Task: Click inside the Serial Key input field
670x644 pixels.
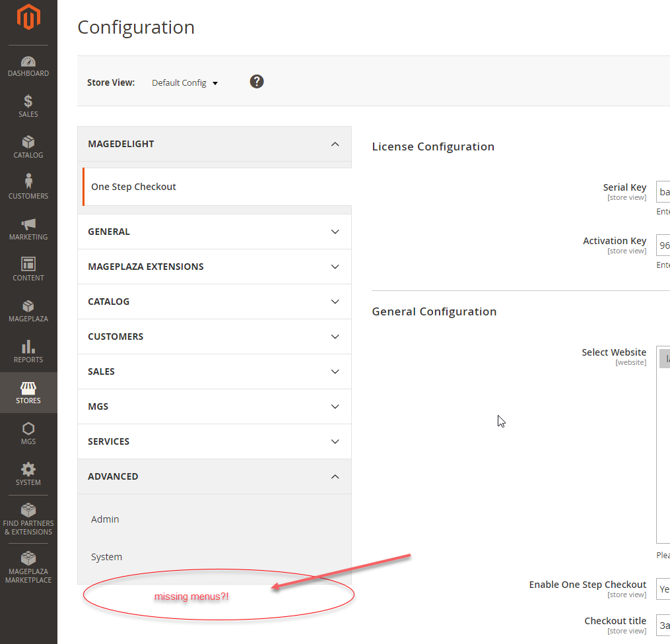Action: (663, 191)
